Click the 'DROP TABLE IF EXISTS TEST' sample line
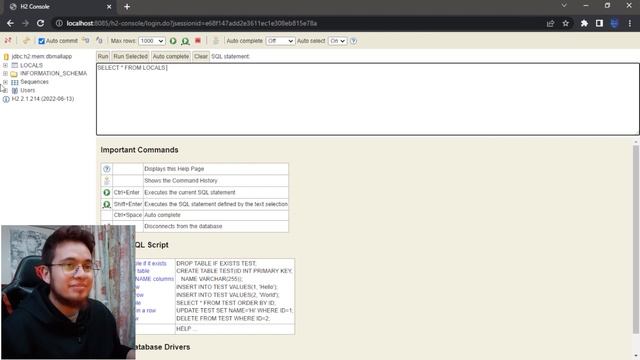Screen dimensions: 640x360 pyautogui.click(x=216, y=264)
